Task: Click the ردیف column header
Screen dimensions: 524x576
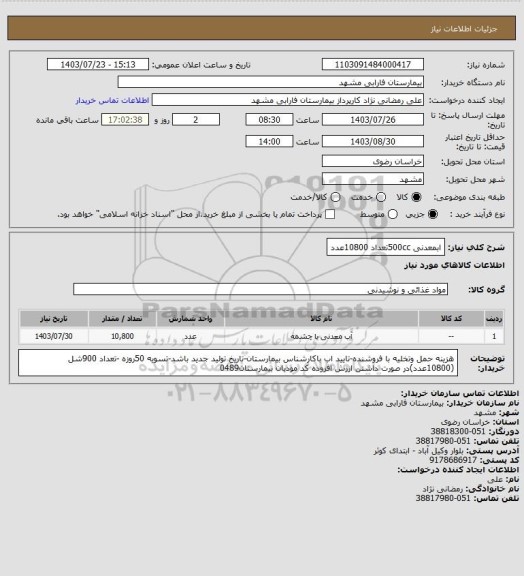Action: (494, 319)
